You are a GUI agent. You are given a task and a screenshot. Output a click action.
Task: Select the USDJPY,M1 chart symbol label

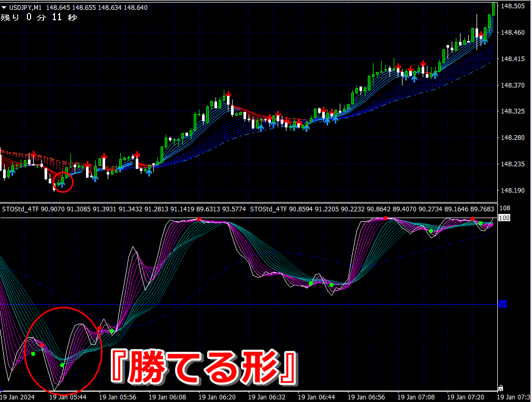(25, 7)
